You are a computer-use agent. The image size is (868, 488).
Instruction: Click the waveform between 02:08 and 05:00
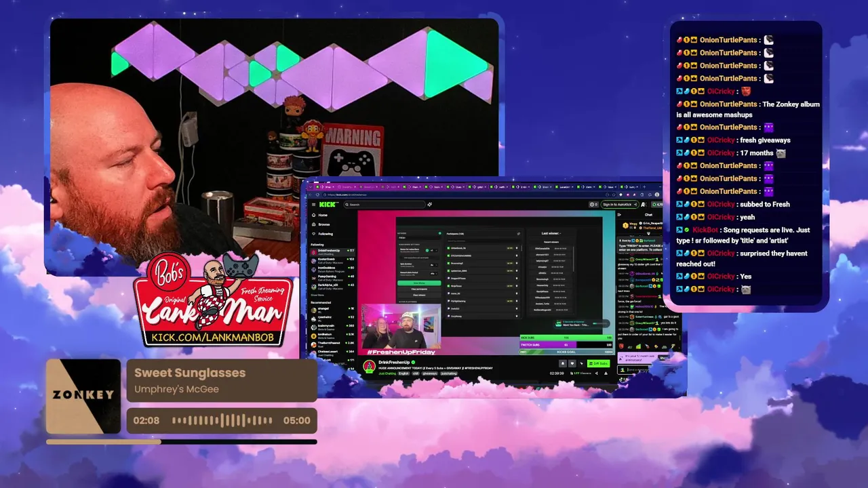click(222, 420)
